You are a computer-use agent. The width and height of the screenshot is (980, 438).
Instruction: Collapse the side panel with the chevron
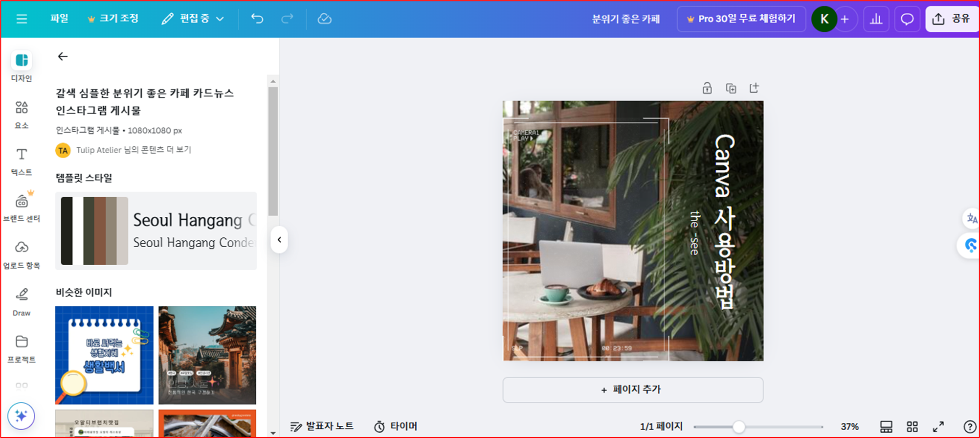[279, 240]
